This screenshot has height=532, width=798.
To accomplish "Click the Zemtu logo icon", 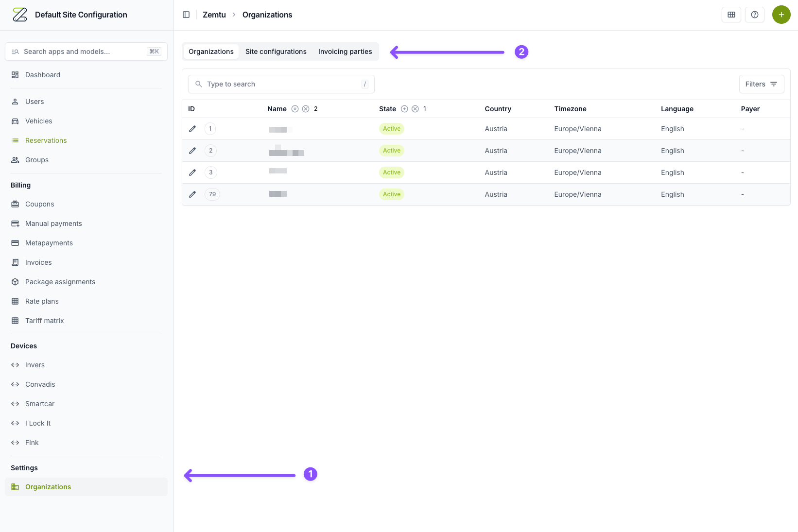I will point(20,15).
